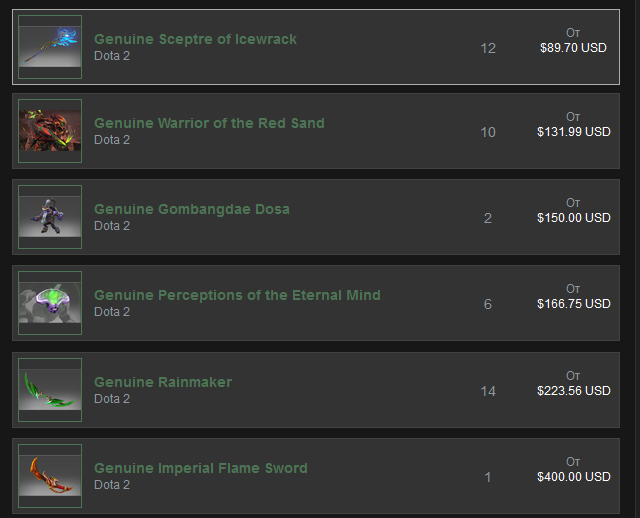This screenshot has height=518, width=640.
Task: Open Genuine Sceptre of Icewrack listing
Action: (x=195, y=39)
